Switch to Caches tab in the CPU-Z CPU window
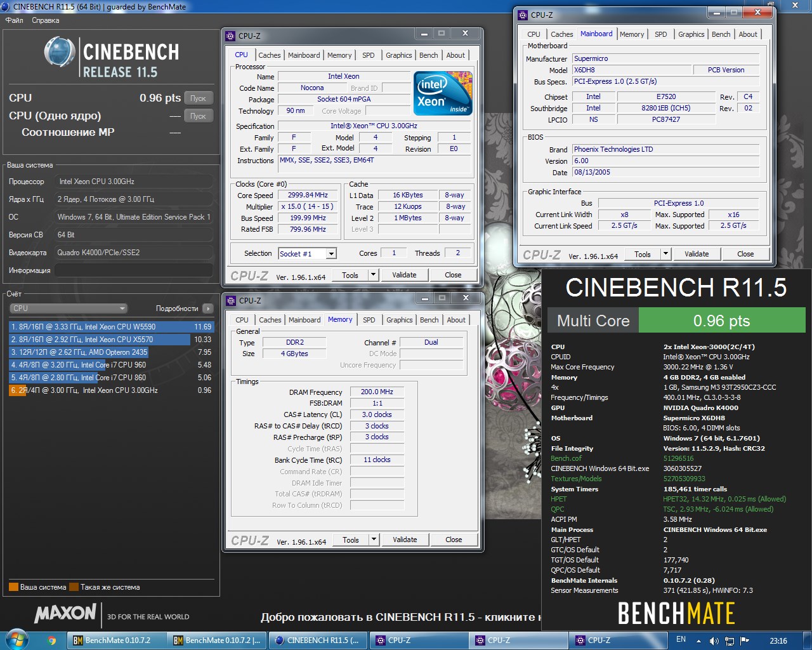The image size is (812, 650). [x=269, y=55]
